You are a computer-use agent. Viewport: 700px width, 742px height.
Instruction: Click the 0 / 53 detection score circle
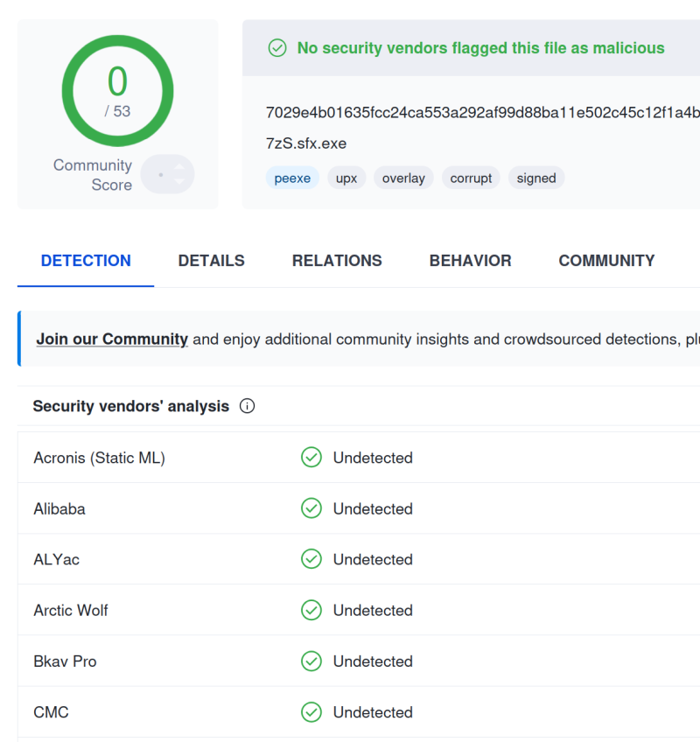point(117,91)
